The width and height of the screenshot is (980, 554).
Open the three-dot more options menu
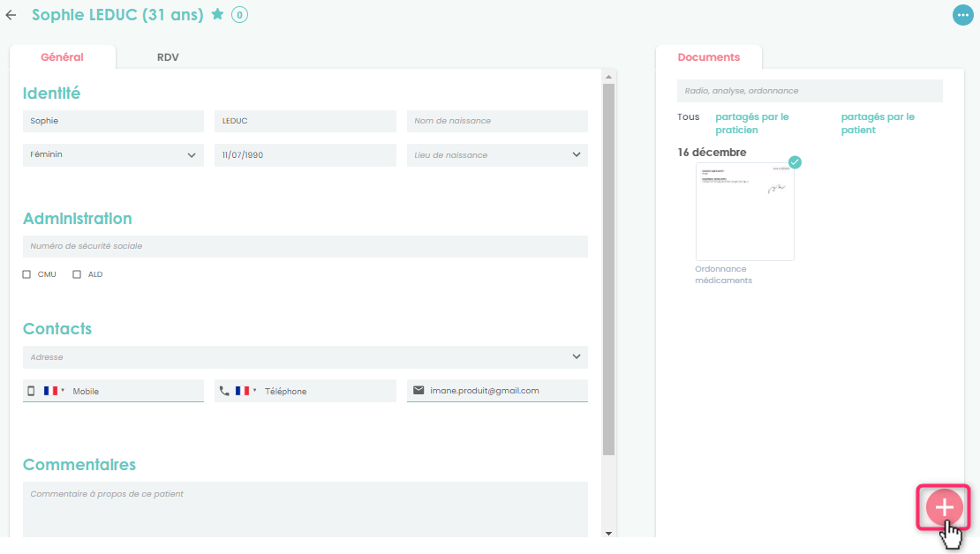[x=962, y=15]
